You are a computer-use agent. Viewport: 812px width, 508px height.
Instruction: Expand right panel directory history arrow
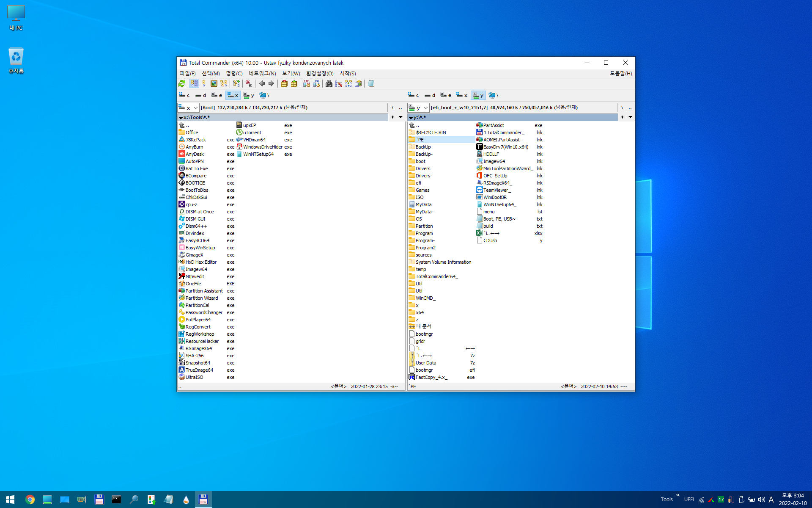(630, 117)
